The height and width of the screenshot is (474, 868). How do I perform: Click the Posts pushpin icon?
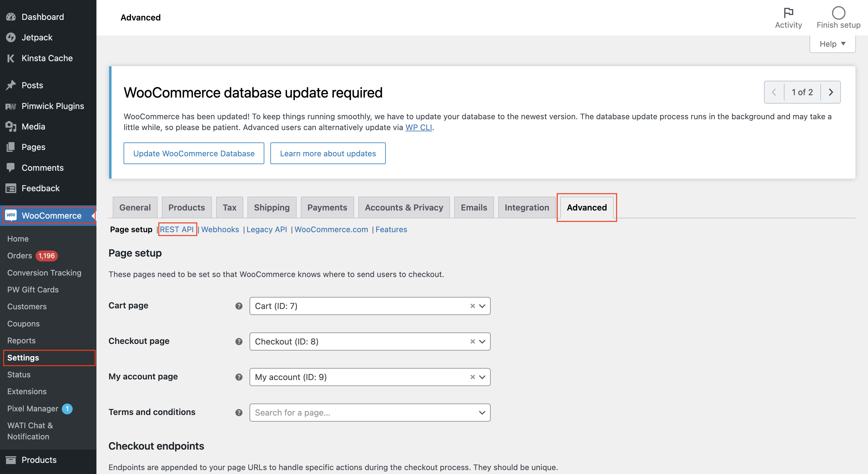[11, 85]
